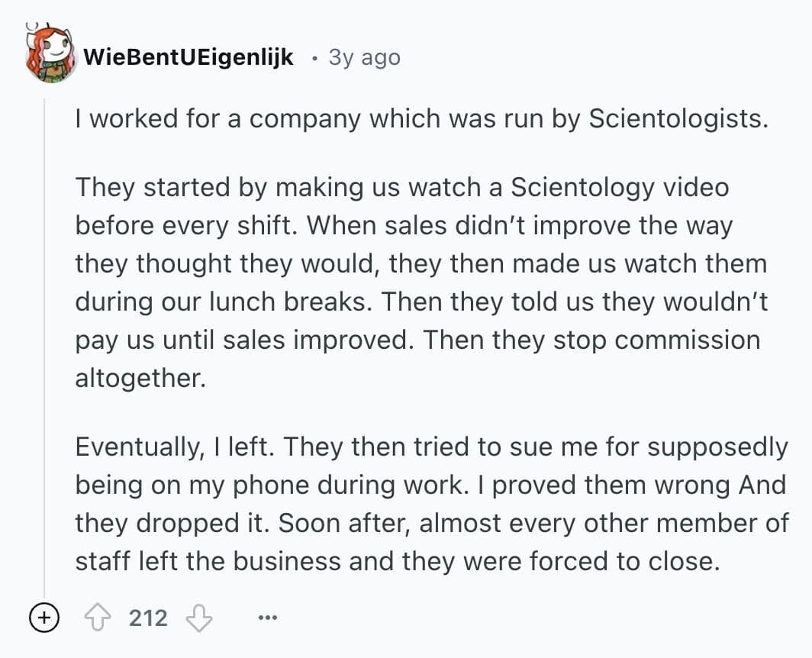The image size is (812, 658).
Task: Click the "3y ago" timestamp
Action: tap(364, 57)
